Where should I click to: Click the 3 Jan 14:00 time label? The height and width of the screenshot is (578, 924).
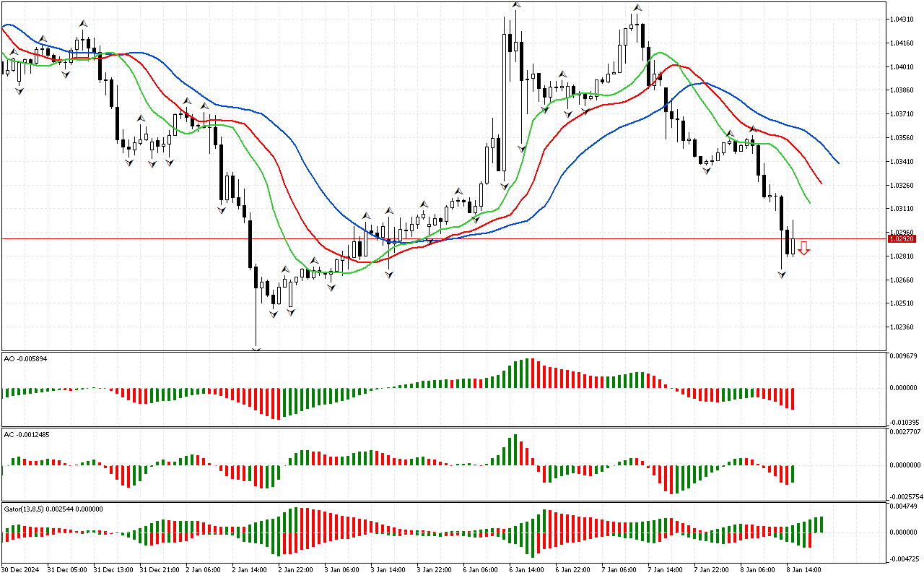point(388,569)
